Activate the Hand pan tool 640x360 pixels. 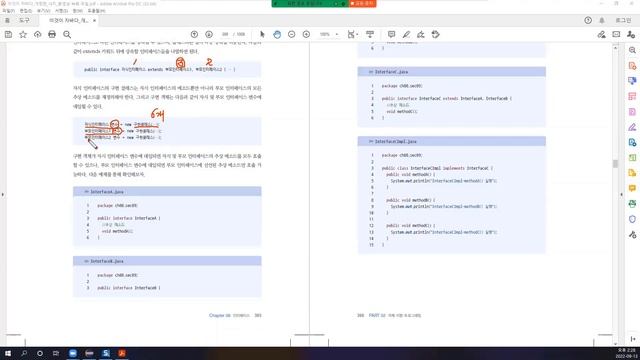(277, 35)
